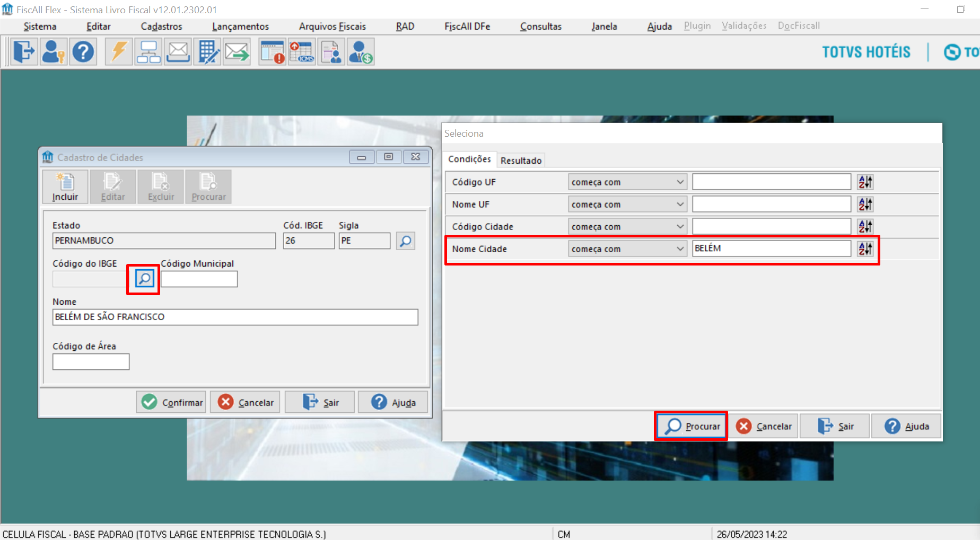Click the Excluir toolbar button
This screenshot has height=540, width=980.
[161, 187]
